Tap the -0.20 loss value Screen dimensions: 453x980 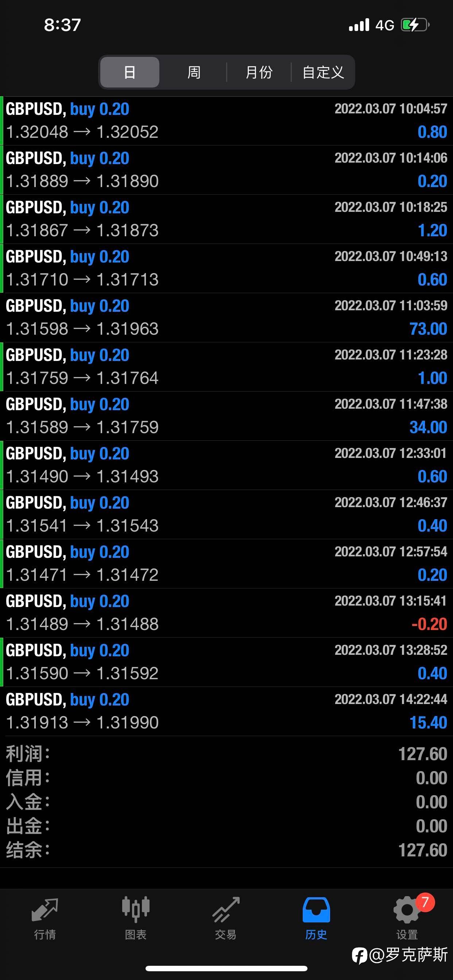click(429, 624)
